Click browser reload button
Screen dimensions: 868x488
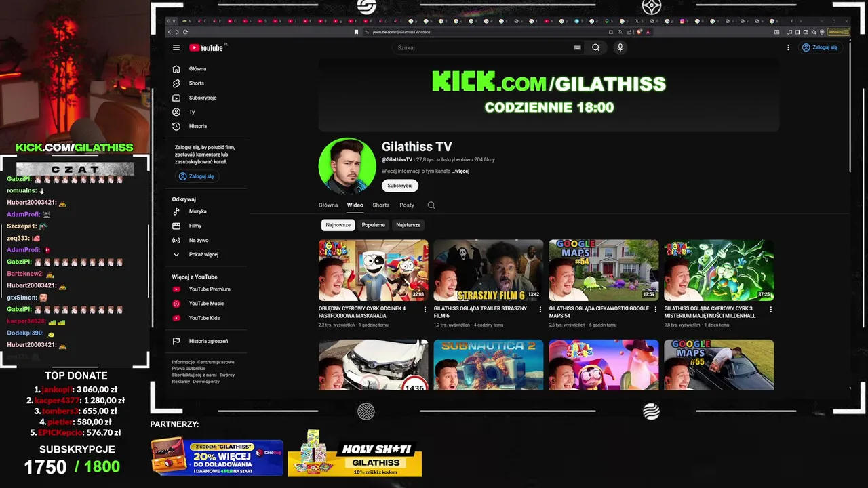(185, 32)
